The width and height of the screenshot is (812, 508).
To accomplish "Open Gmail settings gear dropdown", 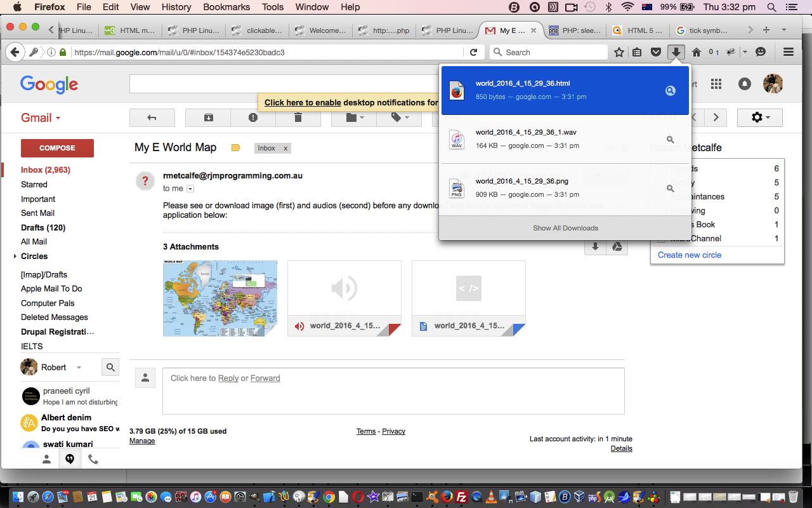I will (x=759, y=117).
